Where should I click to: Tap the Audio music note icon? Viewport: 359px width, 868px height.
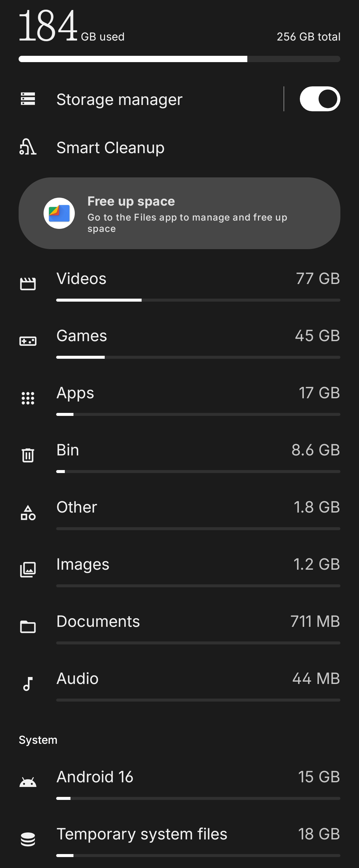pos(28,684)
